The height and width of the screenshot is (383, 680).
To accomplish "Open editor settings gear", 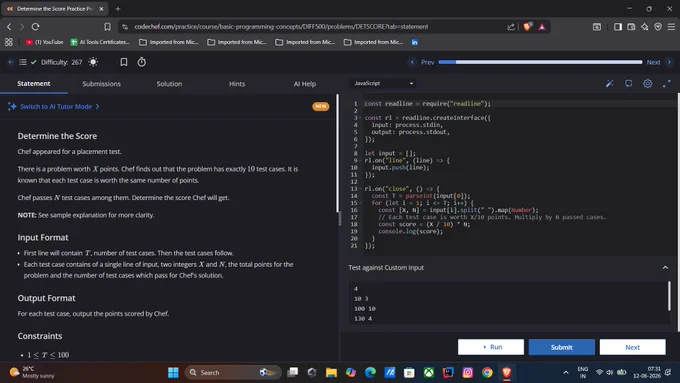I will (x=647, y=84).
